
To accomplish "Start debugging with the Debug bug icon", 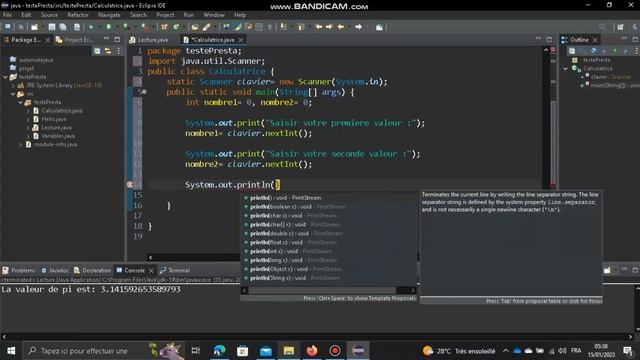I will pyautogui.click(x=91, y=27).
